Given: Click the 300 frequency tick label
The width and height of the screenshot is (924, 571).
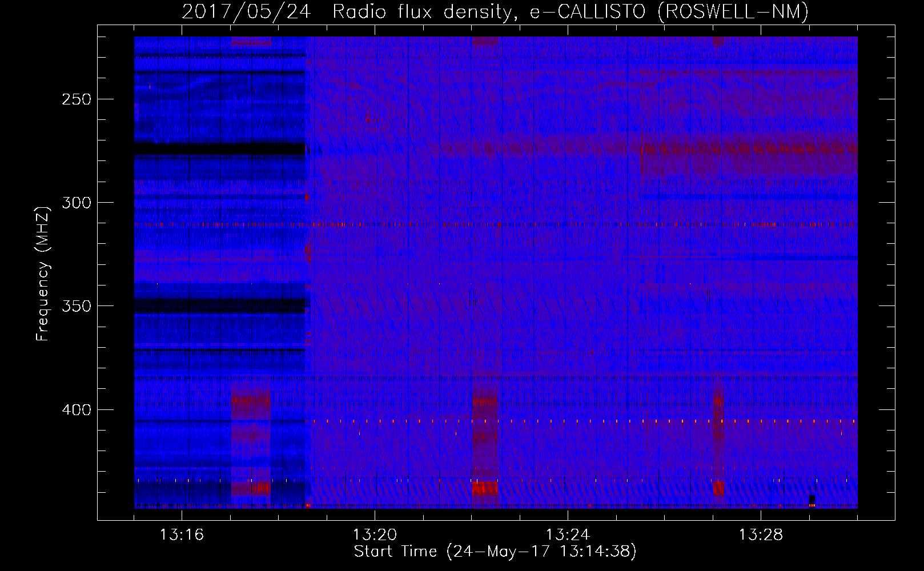Looking at the screenshot, I should [77, 203].
